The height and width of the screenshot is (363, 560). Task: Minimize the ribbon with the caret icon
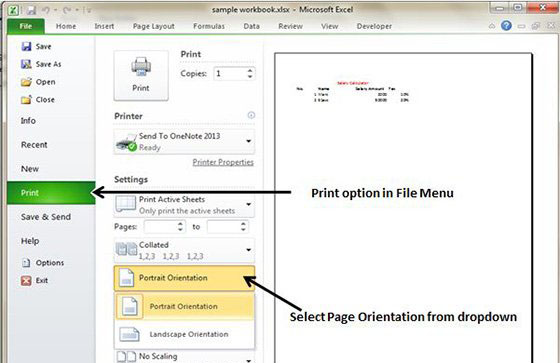tap(492, 26)
